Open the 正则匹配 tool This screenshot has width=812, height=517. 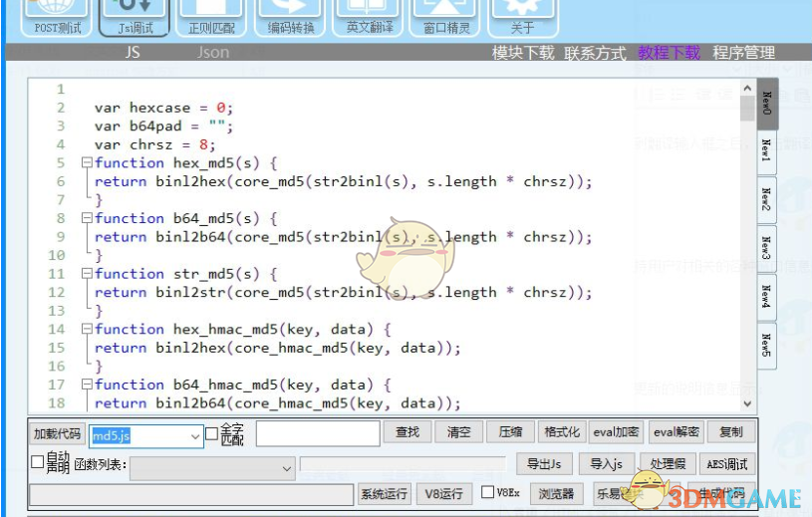pos(213,18)
